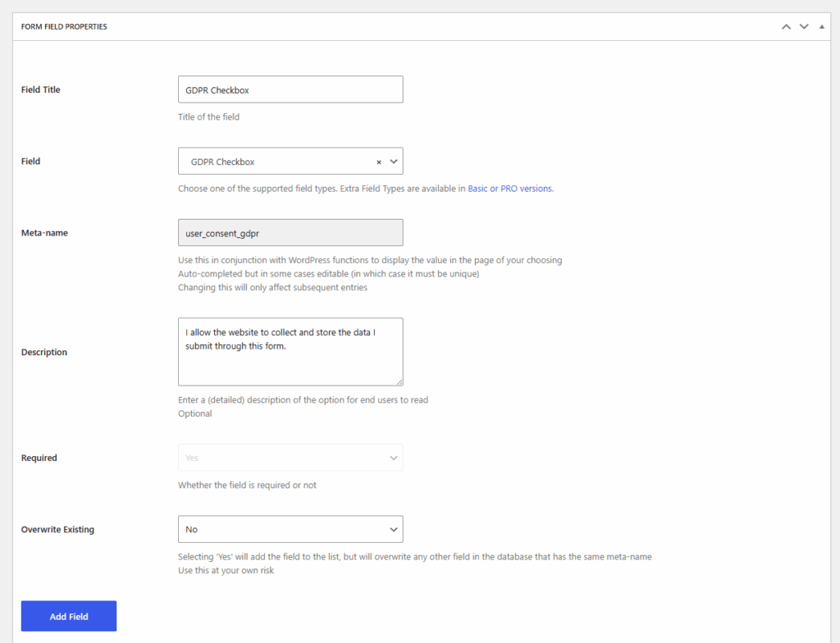Viewport: 840px width, 643px height.
Task: Click the Field Title label
Action: point(40,89)
